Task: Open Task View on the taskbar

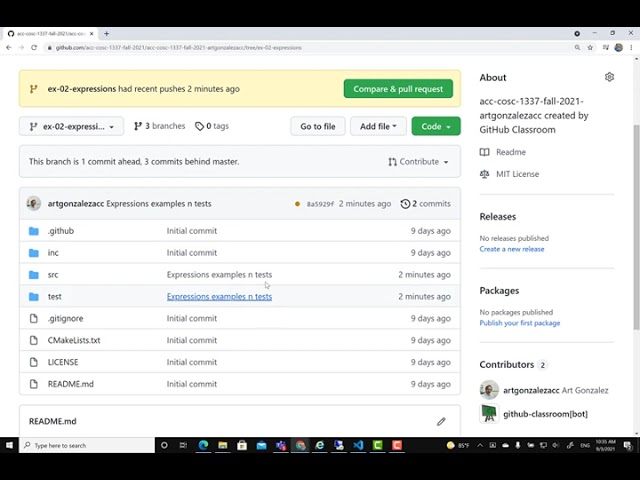Action: click(x=183, y=445)
